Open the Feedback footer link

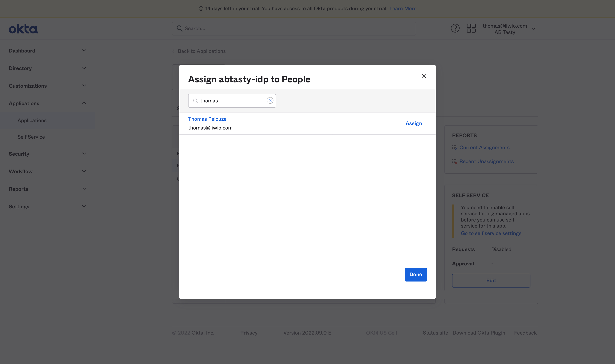525,333
